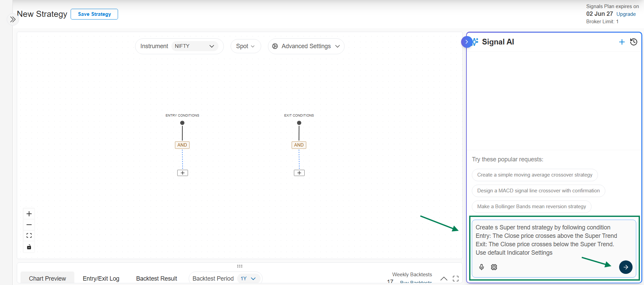Click the send arrow button in Signal AI
Viewport: 644px width, 285px height.
[626, 267]
